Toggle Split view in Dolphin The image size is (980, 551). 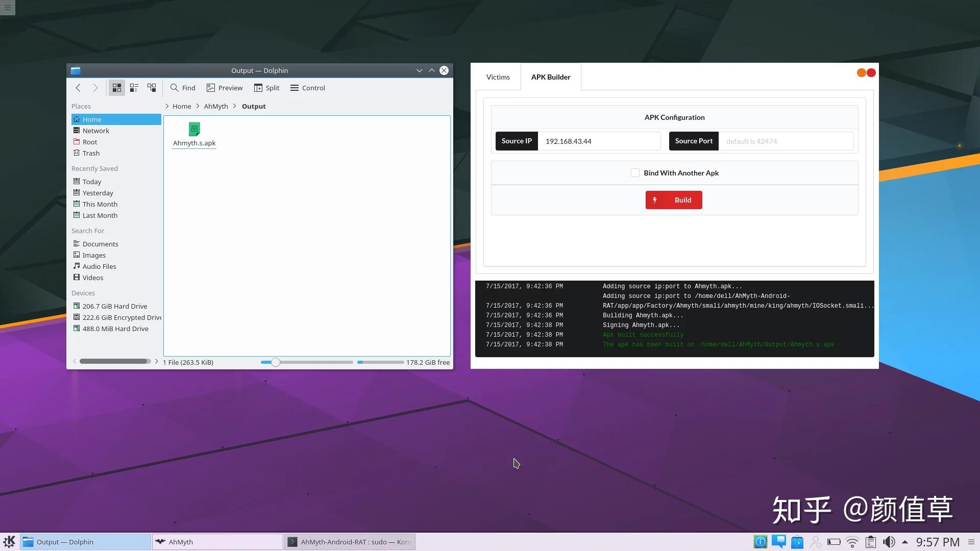pos(266,88)
